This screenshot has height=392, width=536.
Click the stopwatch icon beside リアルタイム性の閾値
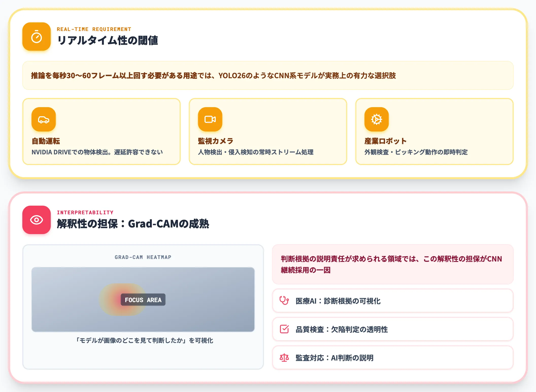37,37
